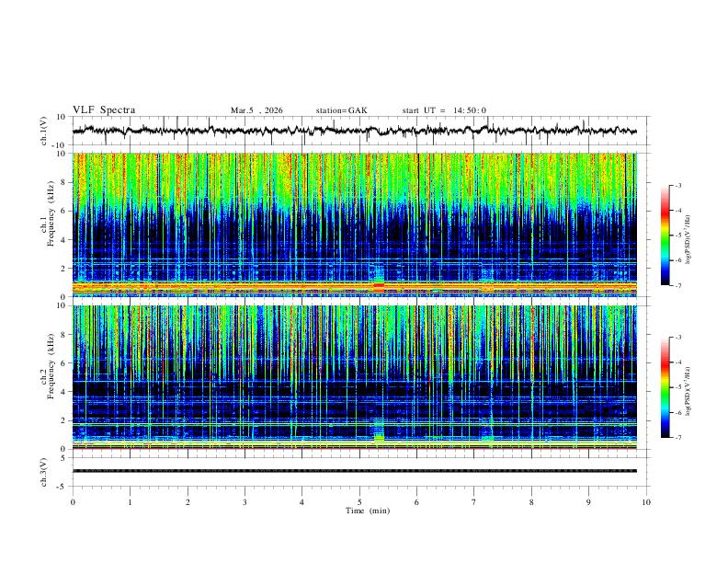Image resolution: width=728 pixels, height=563 pixels.
Task: Click the black ch.3 voltage trace band
Action: (354, 471)
